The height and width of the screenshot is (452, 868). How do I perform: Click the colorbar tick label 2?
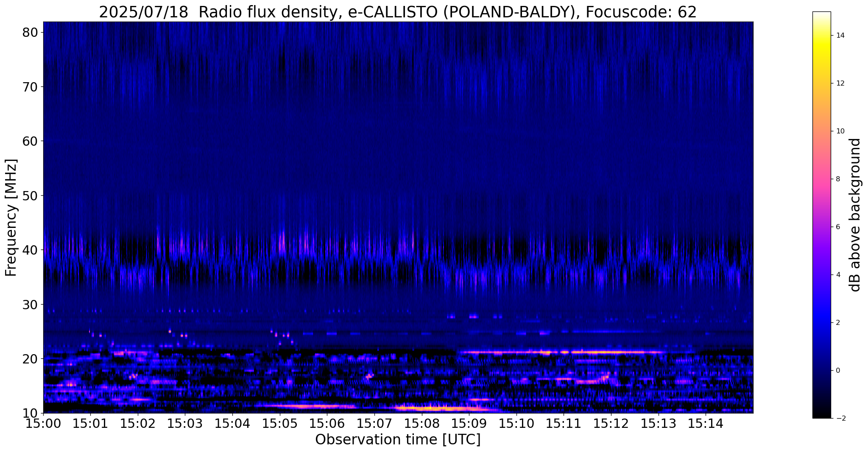[x=838, y=322]
